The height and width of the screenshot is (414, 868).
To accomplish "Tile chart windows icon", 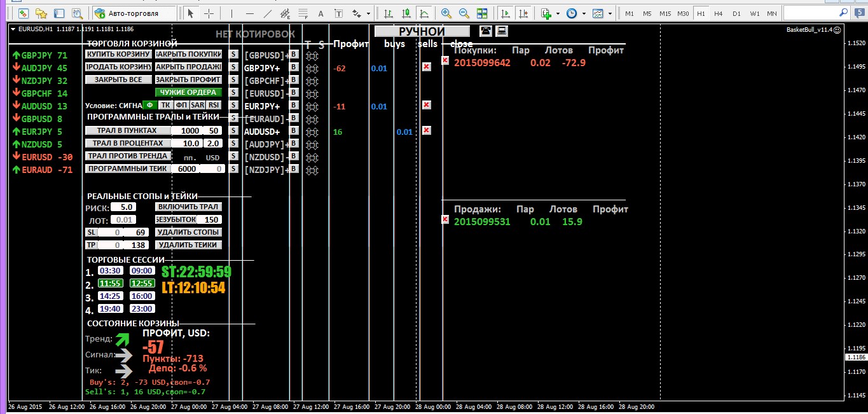I will (482, 13).
